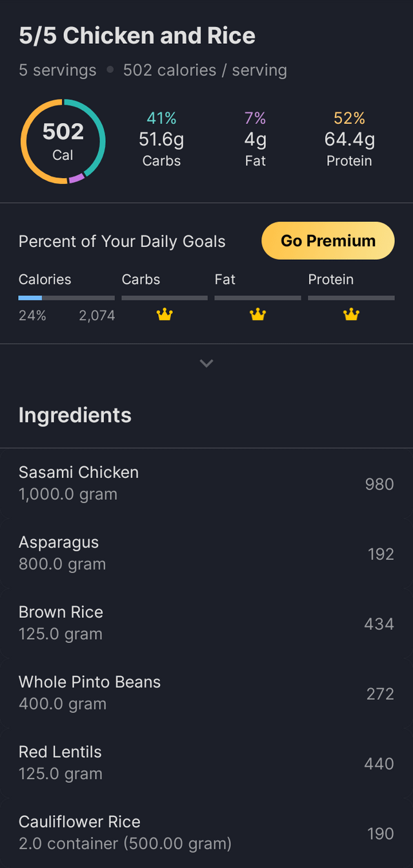Open the Brown Rice ingredient entry

pyautogui.click(x=206, y=623)
